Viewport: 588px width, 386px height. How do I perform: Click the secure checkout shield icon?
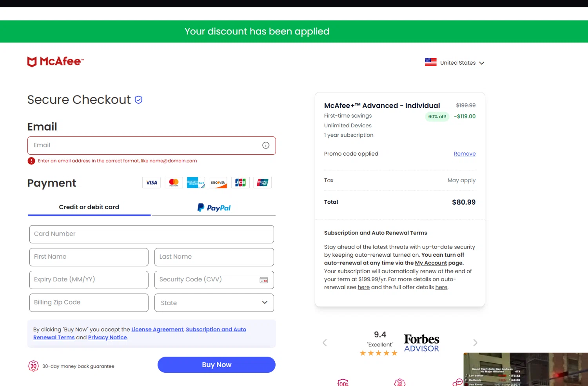pos(138,100)
